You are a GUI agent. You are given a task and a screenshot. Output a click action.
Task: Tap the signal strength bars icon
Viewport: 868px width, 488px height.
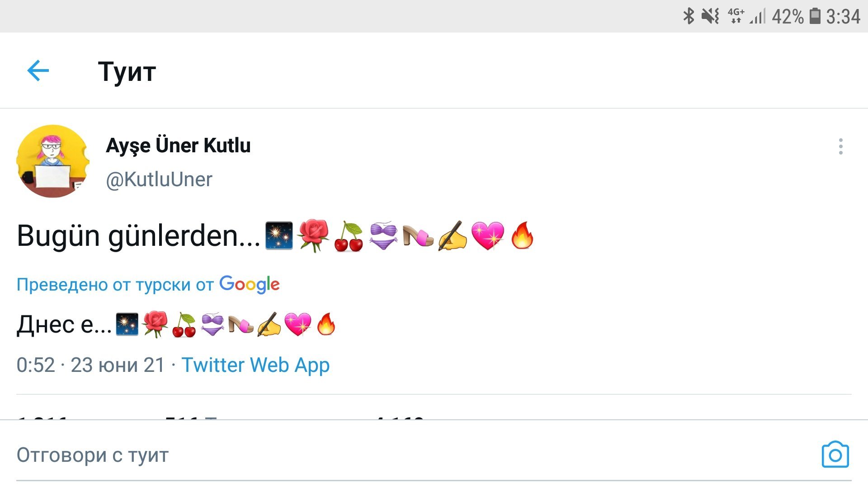[758, 16]
